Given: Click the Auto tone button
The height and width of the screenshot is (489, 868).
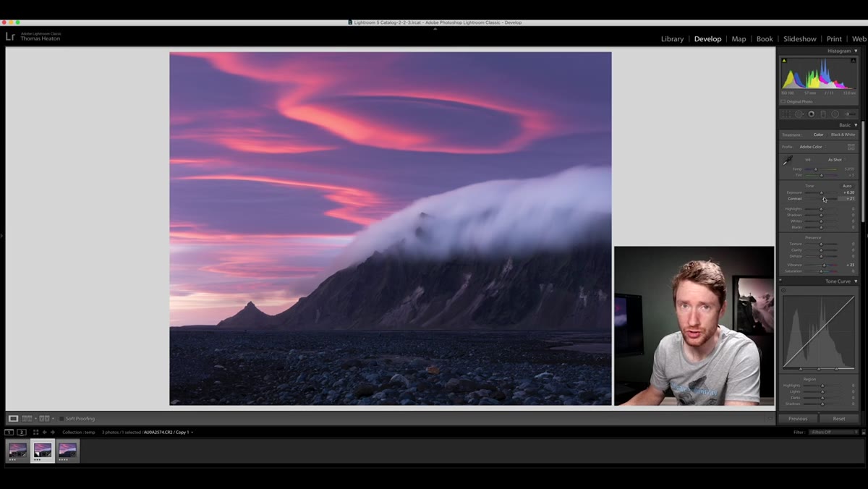Looking at the screenshot, I should [847, 186].
